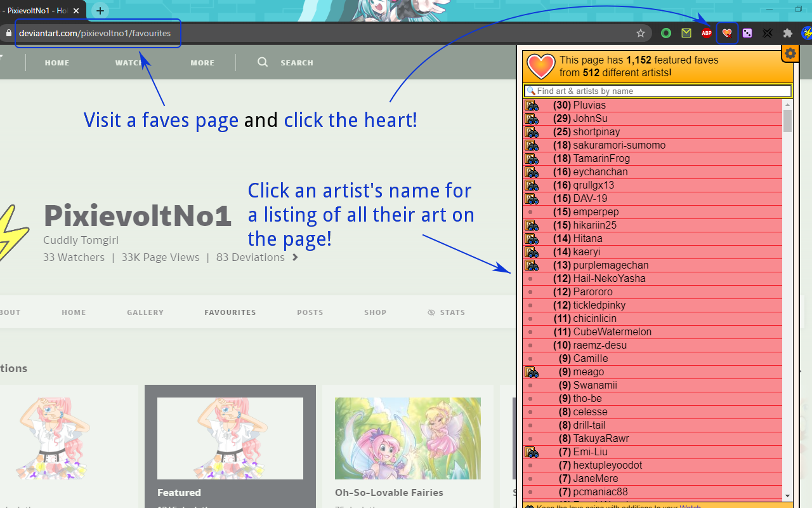Click the yellow mail envelope extension icon

pos(686,33)
